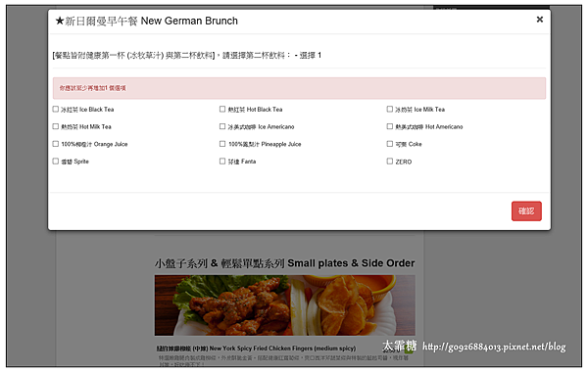The image size is (588, 372).
Task: Tick the Sprite checkbox
Action: [x=56, y=162]
